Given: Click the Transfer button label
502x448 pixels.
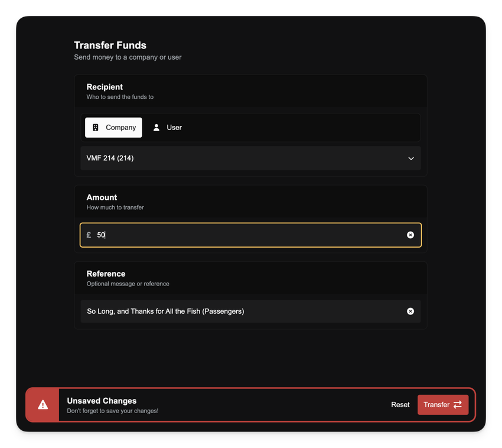Looking at the screenshot, I should click(436, 405).
